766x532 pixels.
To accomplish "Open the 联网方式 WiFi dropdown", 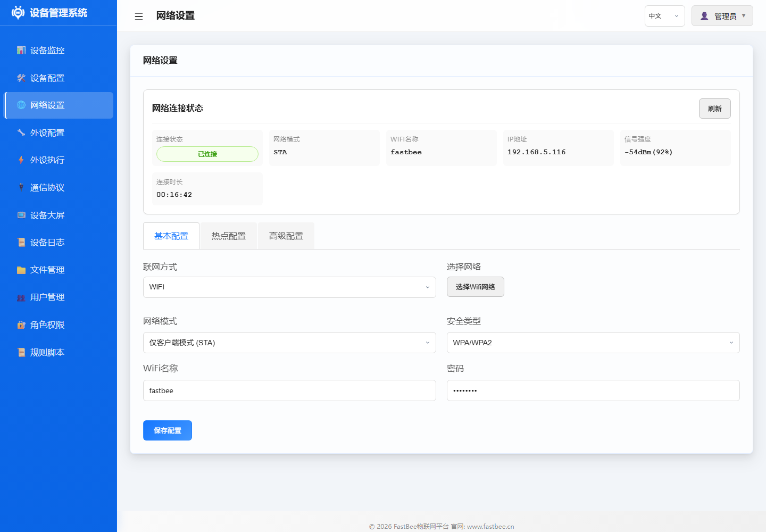I will pyautogui.click(x=289, y=287).
